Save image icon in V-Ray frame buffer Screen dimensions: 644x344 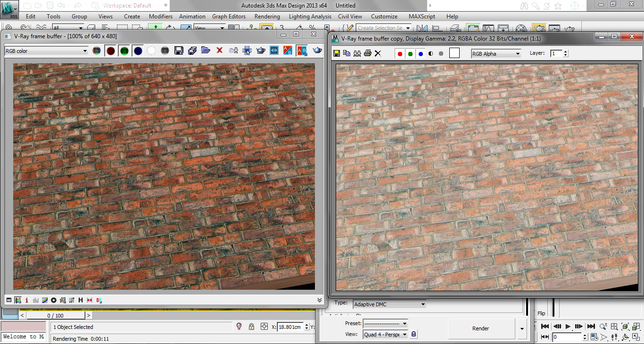(179, 50)
